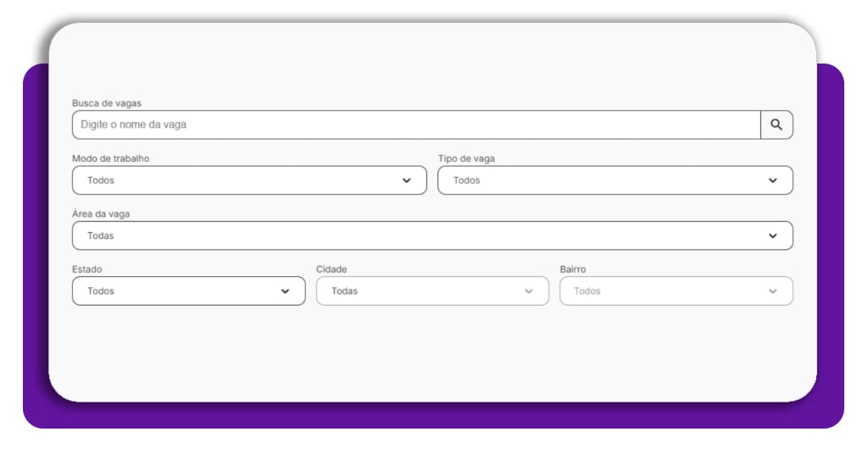Click the 'Modo de trabalho' label

pos(111,158)
